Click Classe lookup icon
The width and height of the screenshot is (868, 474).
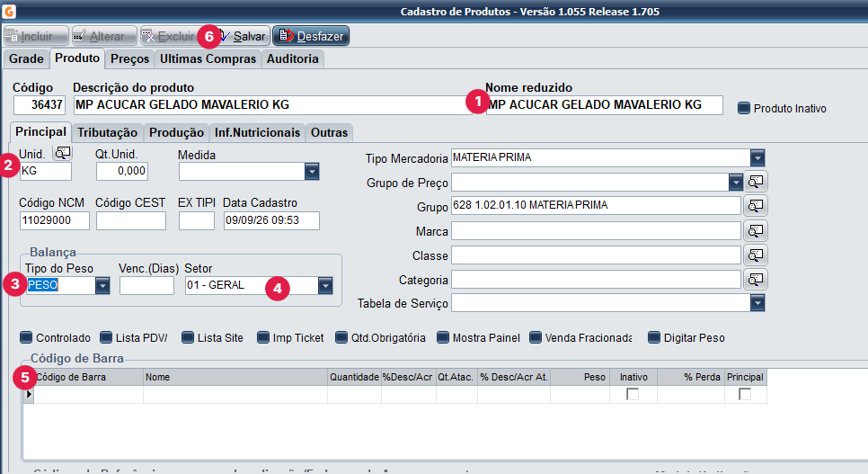756,255
